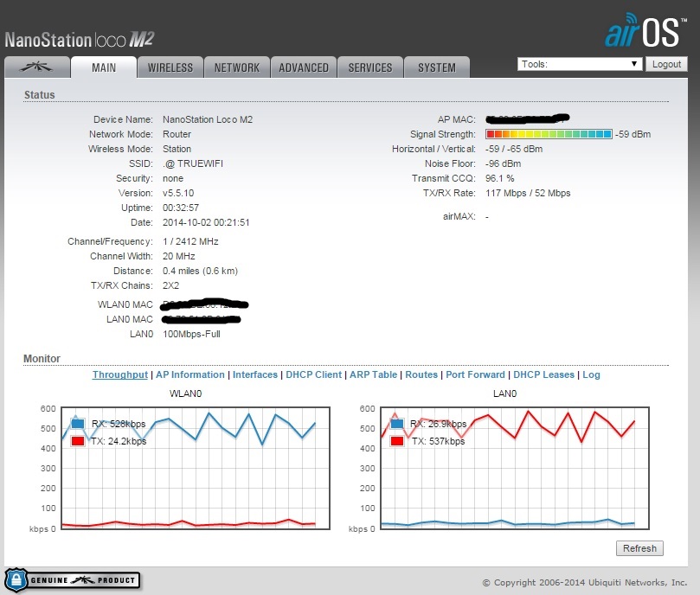This screenshot has width=700, height=595.
Task: Click the frequency value 1 / 2412 MHz
Action: click(x=190, y=241)
